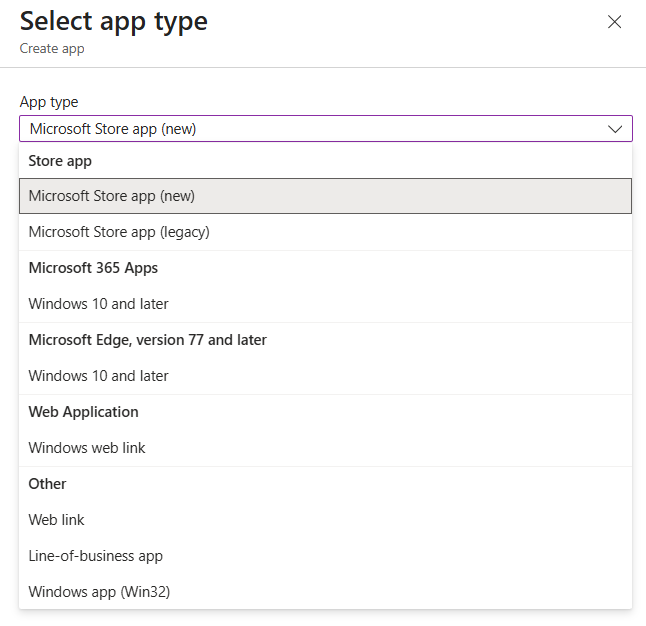The height and width of the screenshot is (626, 646).
Task: Select Line-of-business app option
Action: (325, 556)
